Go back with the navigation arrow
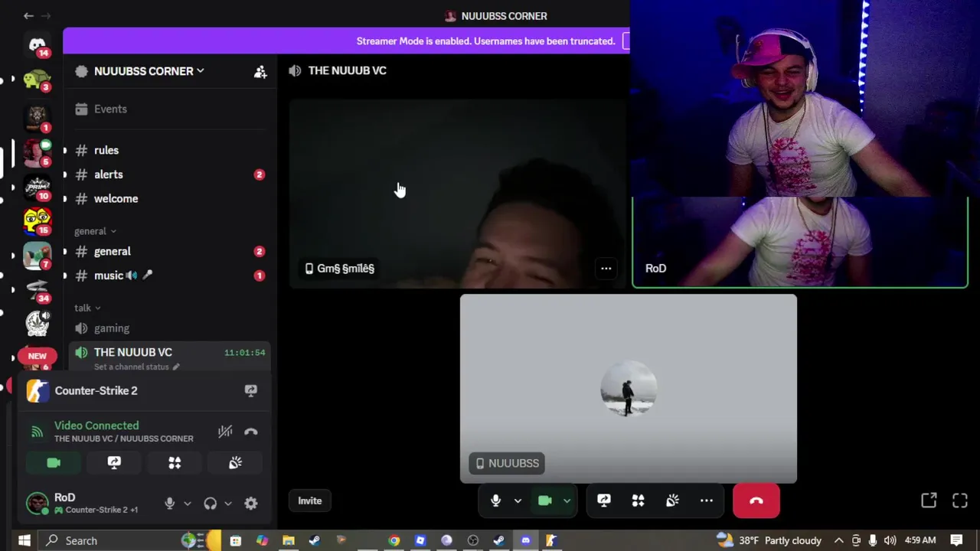Image resolution: width=980 pixels, height=551 pixels. (28, 16)
